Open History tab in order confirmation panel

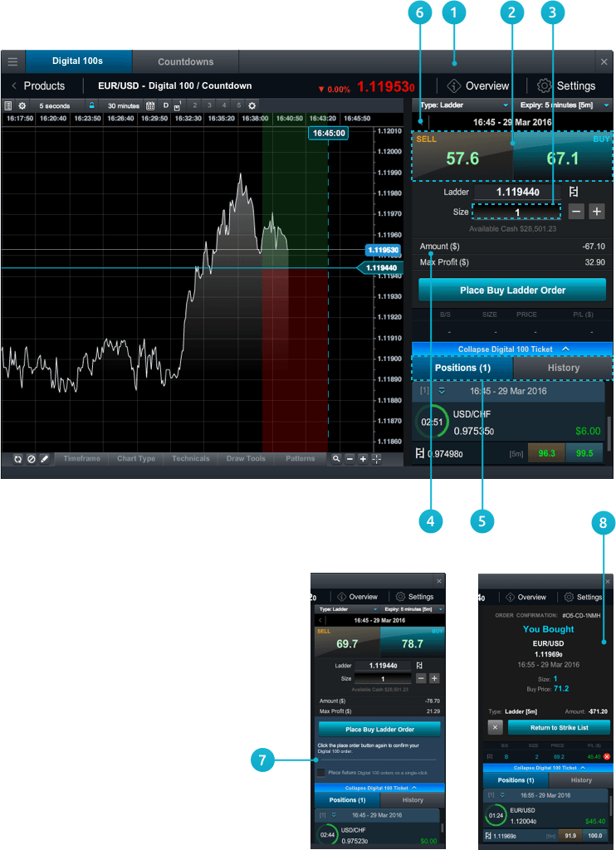click(581, 780)
